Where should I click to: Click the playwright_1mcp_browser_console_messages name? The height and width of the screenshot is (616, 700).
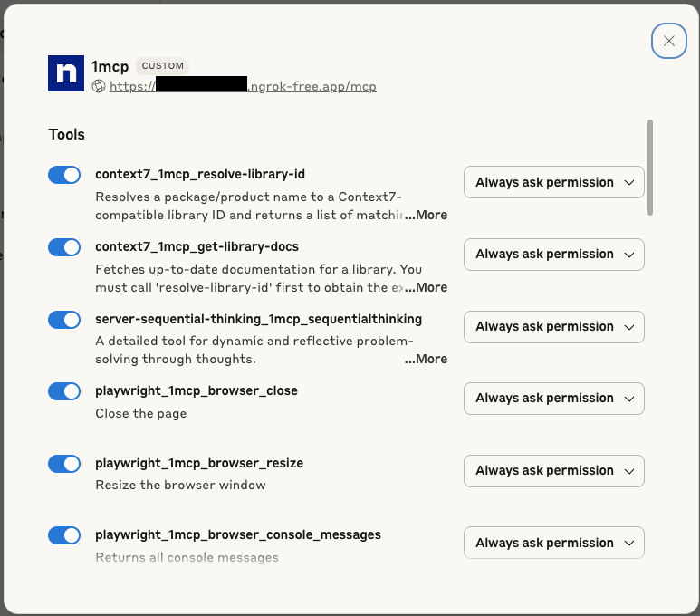coord(238,534)
